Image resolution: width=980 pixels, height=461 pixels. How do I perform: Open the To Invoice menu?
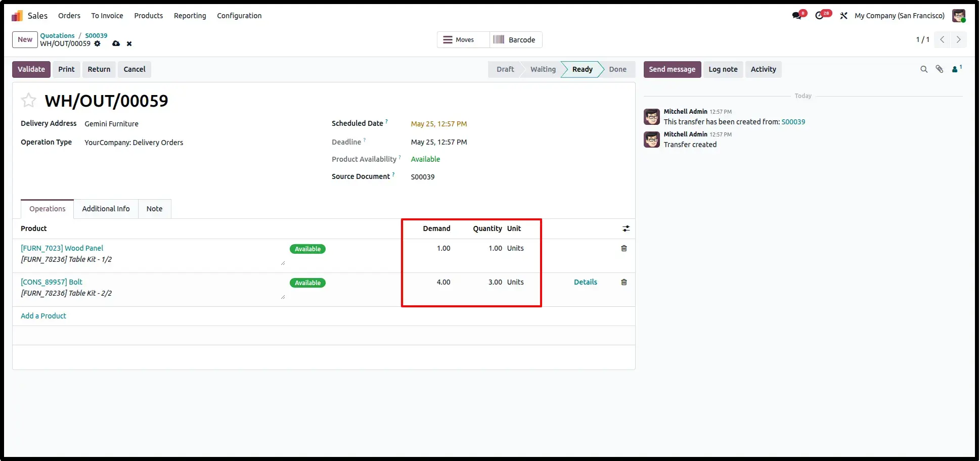coord(107,16)
